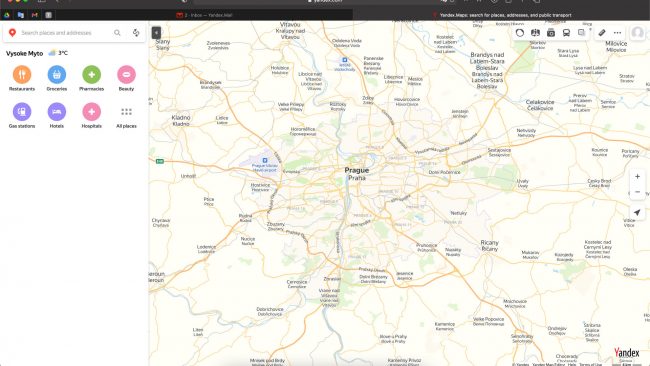This screenshot has width=650, height=366.
Task: Open the Hotels category
Action: pos(57,115)
